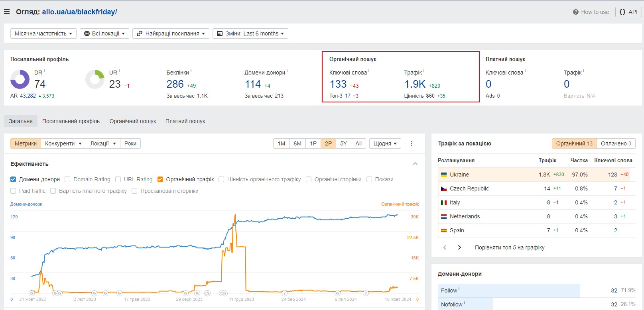Switch to the Загальне tab
This screenshot has height=310, width=644.
21,121
